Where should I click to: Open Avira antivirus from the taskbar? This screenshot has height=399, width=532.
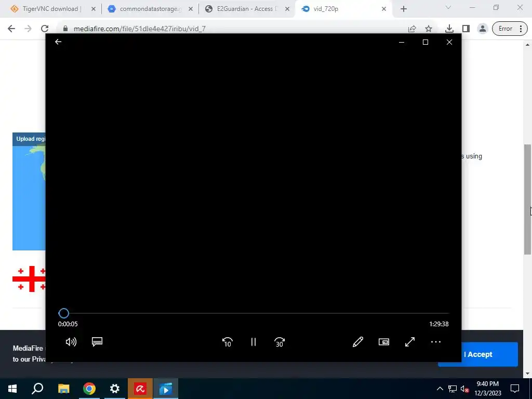(x=140, y=389)
